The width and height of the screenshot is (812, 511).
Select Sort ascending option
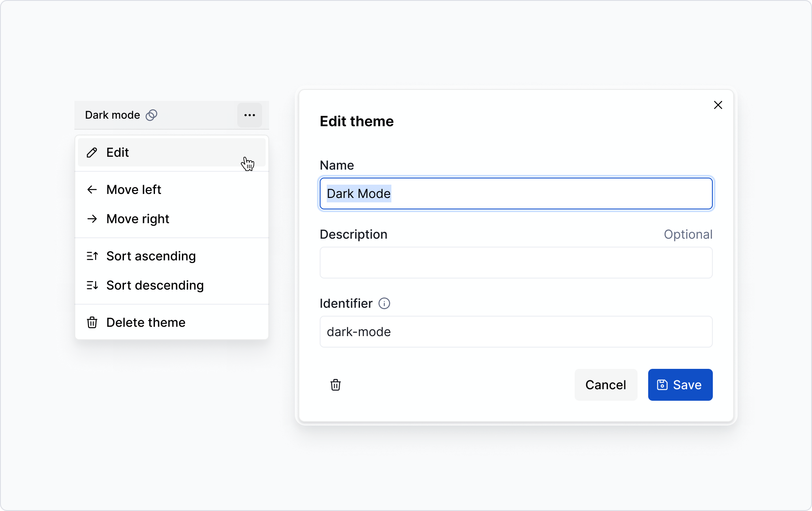click(x=151, y=256)
